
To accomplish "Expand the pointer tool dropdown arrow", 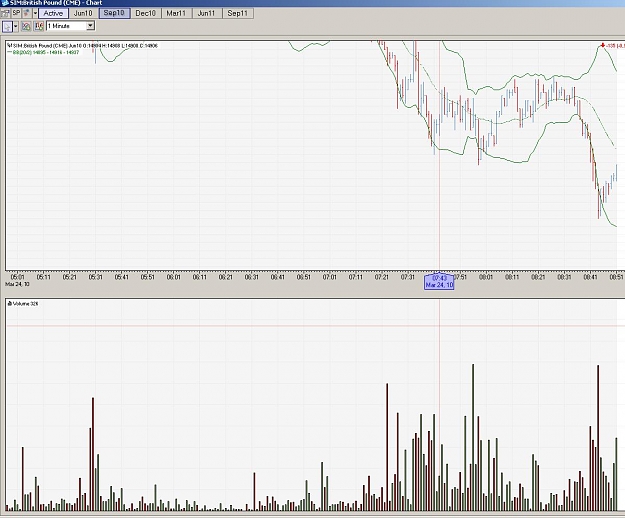I will [16, 27].
